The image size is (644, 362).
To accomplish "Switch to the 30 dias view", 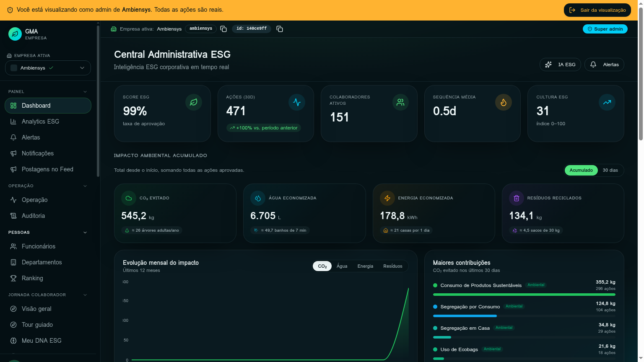I will point(610,170).
